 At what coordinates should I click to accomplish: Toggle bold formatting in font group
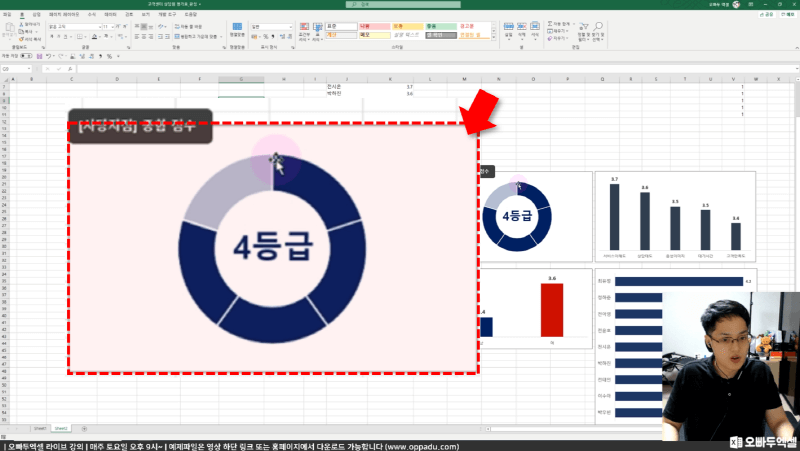[52, 37]
